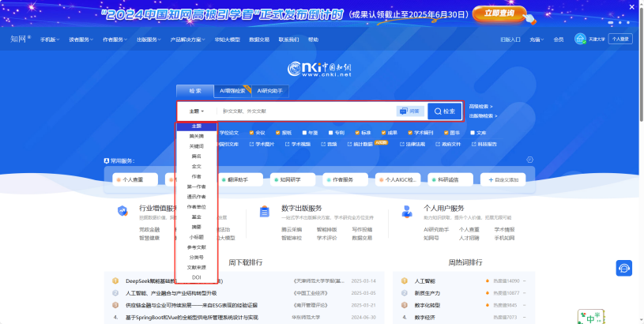This screenshot has height=324, width=644.
Task: Open 学术视频 external link
Action: [298, 144]
